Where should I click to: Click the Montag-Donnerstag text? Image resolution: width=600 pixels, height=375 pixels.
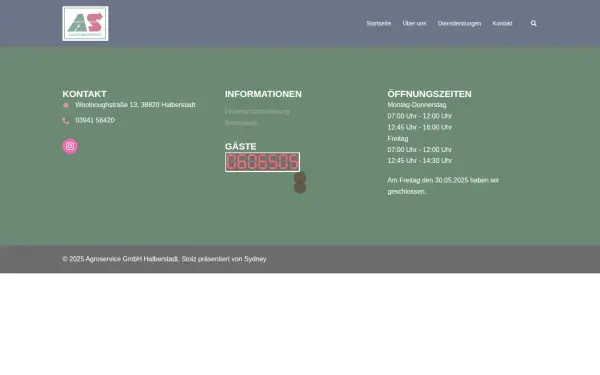[x=417, y=105]
